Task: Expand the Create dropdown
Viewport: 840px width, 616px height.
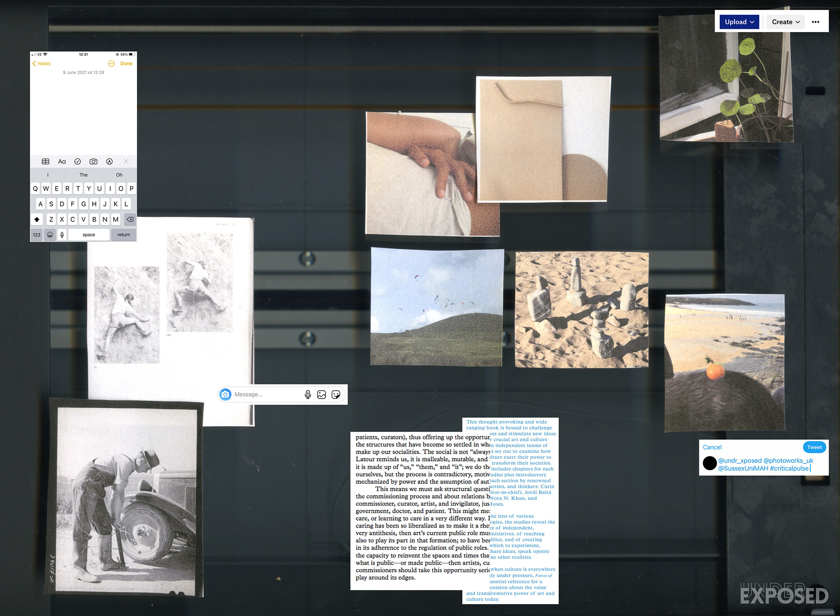Action: [x=785, y=22]
